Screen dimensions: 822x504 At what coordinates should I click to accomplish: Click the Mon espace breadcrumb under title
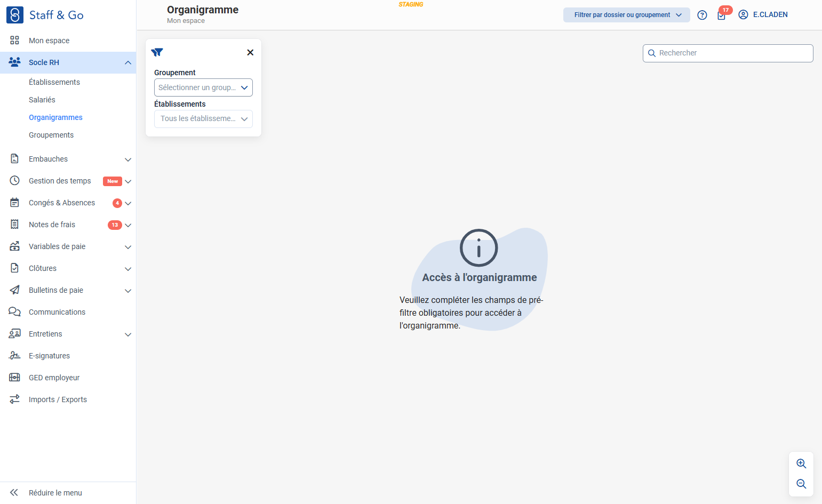(x=186, y=21)
